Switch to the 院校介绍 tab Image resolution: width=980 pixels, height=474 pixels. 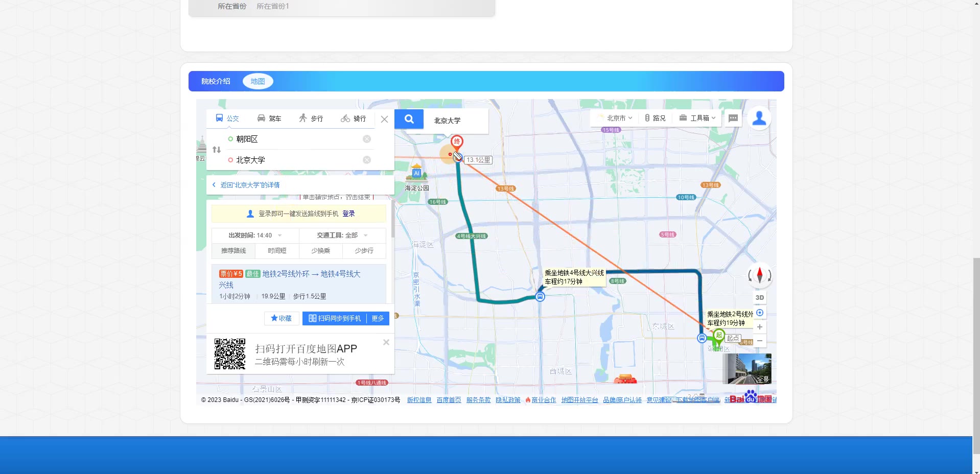216,81
